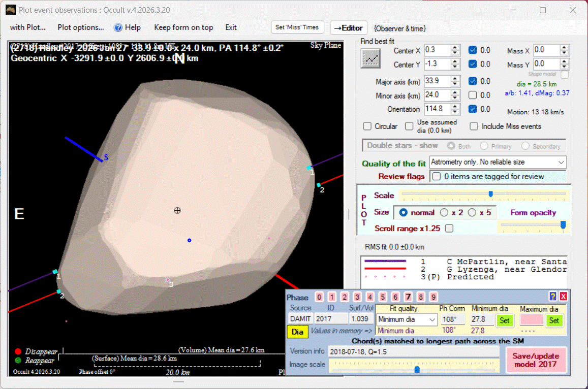588x389 pixels.
Task: Select the x 2 size radio button
Action: click(x=444, y=212)
